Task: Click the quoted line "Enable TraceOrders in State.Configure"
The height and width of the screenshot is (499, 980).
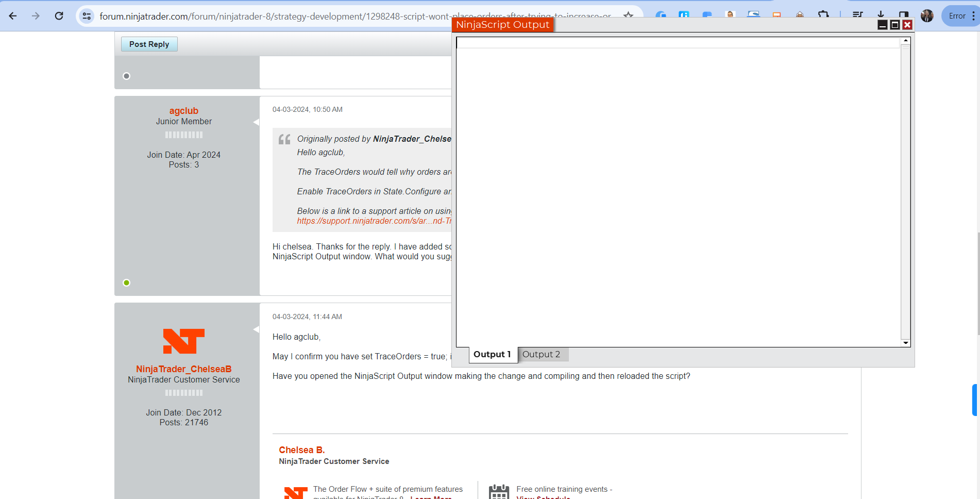Action: [x=374, y=192]
